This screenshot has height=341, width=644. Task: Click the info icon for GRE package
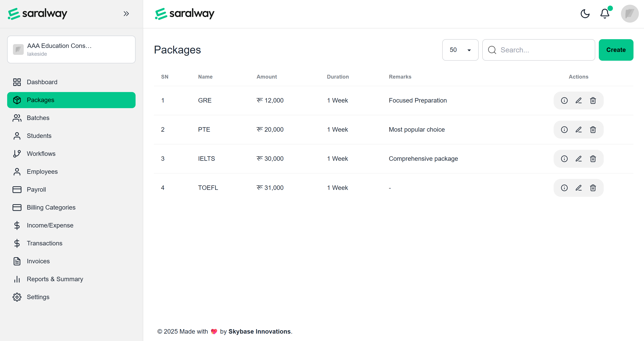(x=564, y=101)
